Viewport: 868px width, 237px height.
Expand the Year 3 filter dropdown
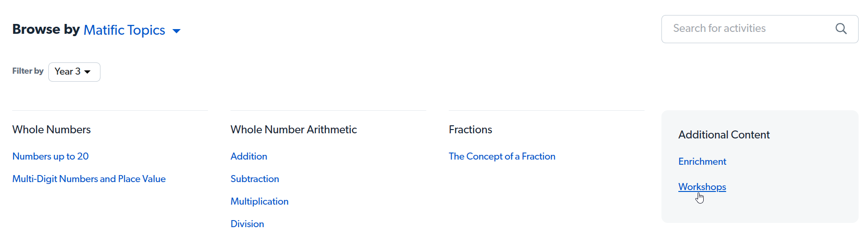[74, 72]
